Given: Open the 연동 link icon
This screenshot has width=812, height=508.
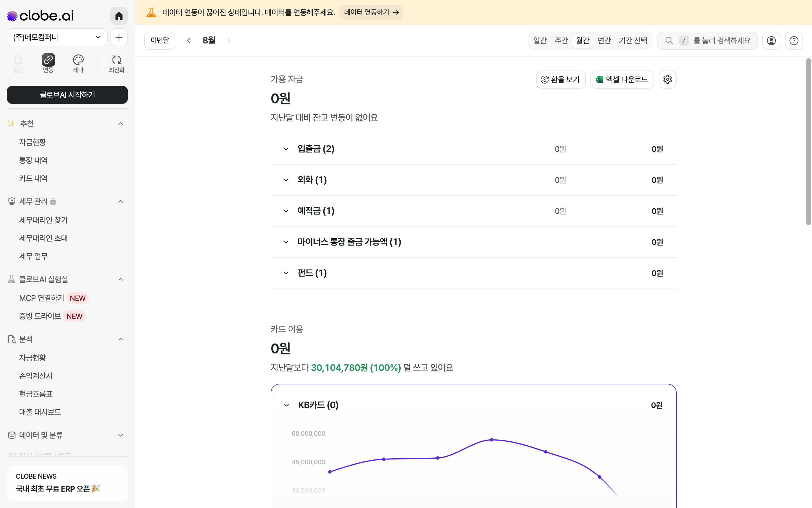Looking at the screenshot, I should pos(48,63).
